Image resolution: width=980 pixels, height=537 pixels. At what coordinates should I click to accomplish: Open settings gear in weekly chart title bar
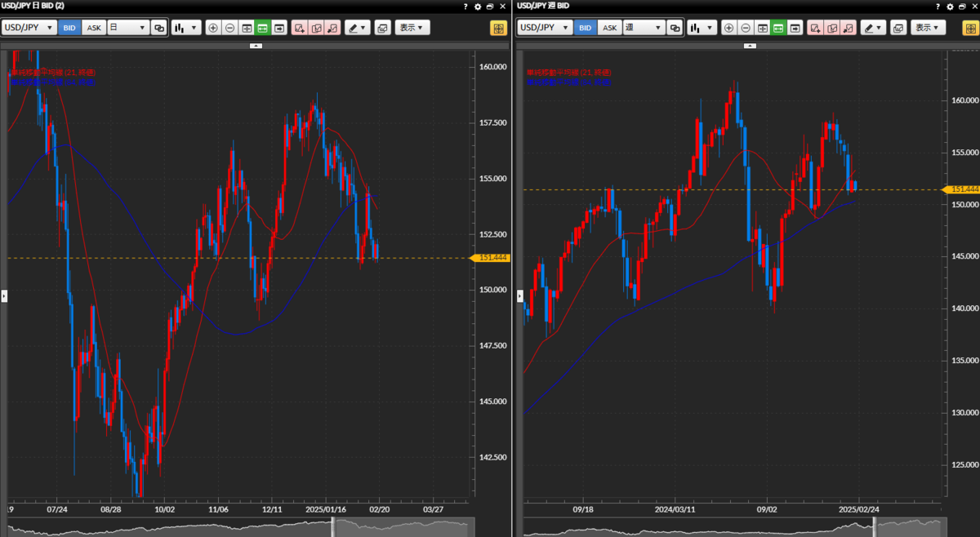[x=951, y=6]
